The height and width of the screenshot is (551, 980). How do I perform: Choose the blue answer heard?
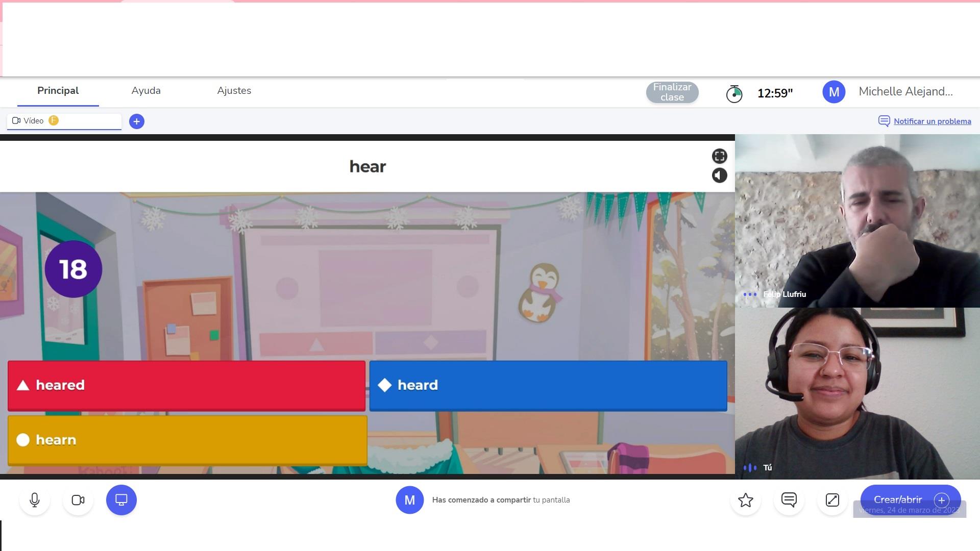click(x=548, y=386)
